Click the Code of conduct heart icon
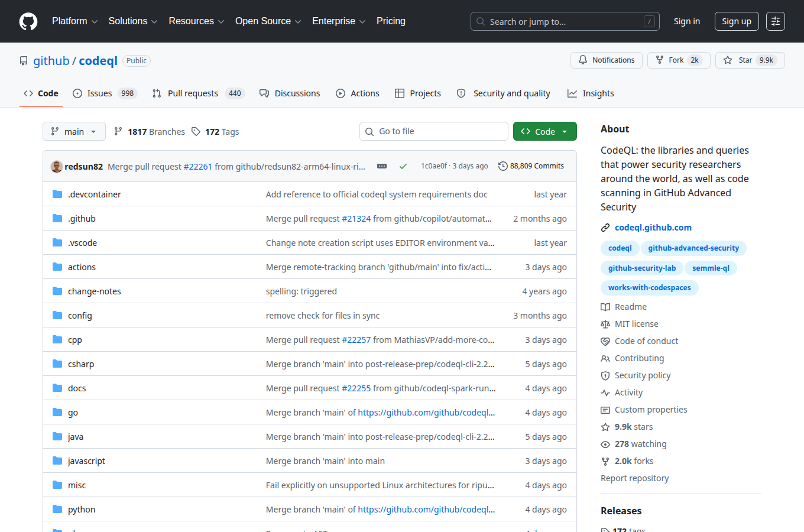Viewport: 804px width, 532px height. coord(605,341)
